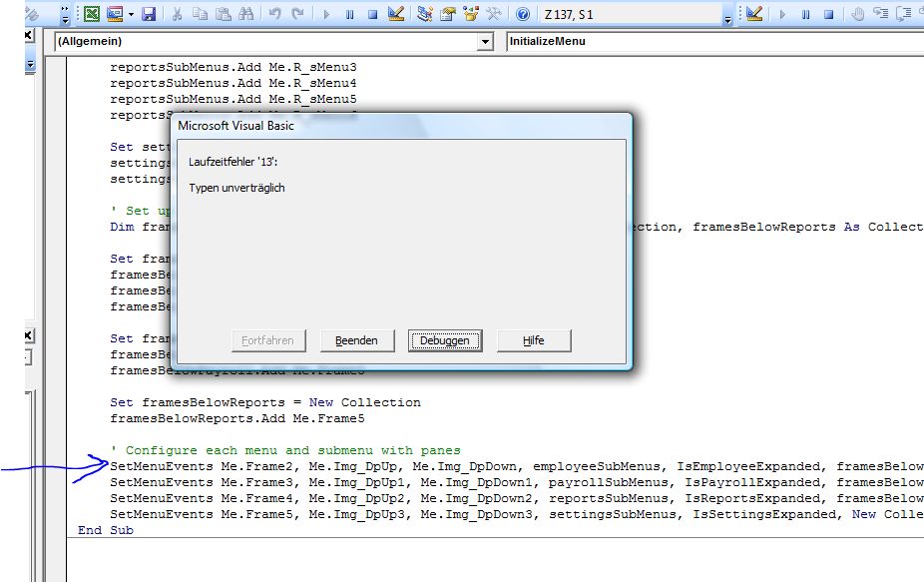The width and height of the screenshot is (924, 582).
Task: Open the InitializeMenu procedure combo box
Action: coord(714,41)
